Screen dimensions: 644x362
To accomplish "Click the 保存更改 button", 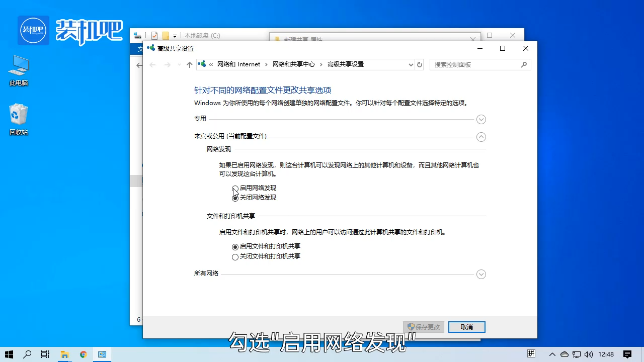I will click(423, 327).
